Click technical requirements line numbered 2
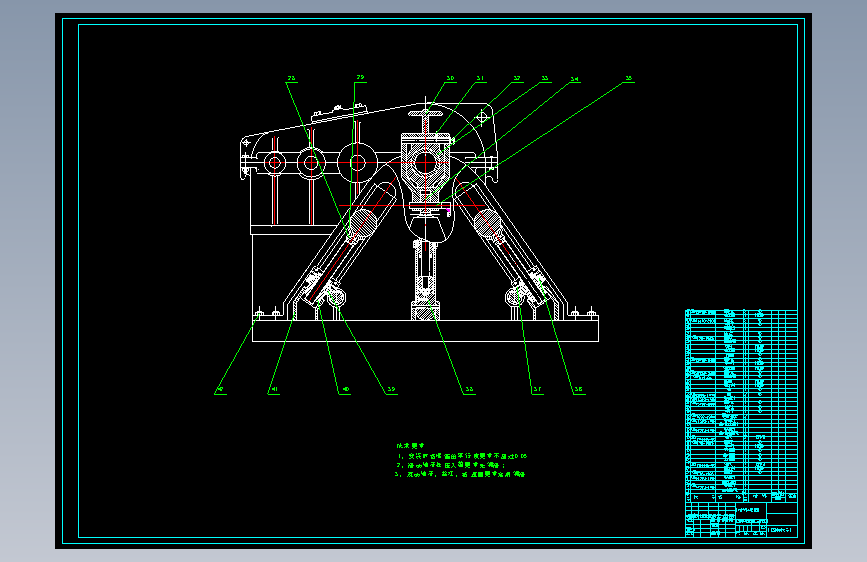The image size is (867, 562). pos(451,465)
